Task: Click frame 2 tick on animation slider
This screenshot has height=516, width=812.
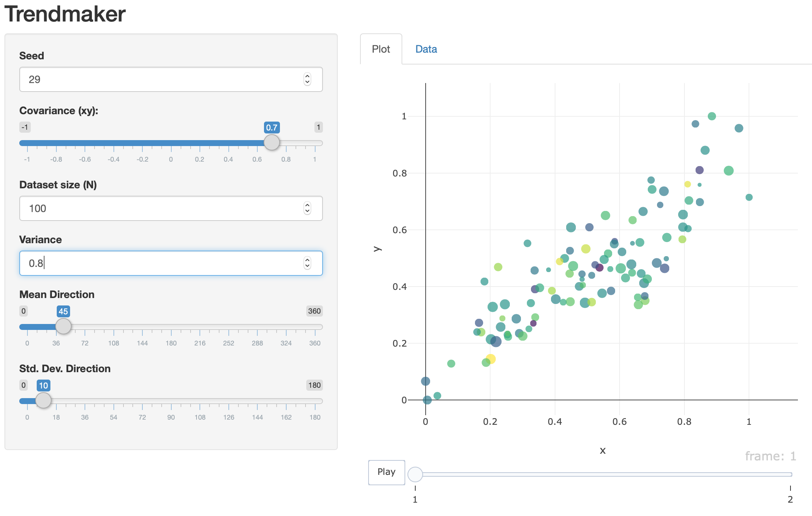Action: [x=790, y=489]
